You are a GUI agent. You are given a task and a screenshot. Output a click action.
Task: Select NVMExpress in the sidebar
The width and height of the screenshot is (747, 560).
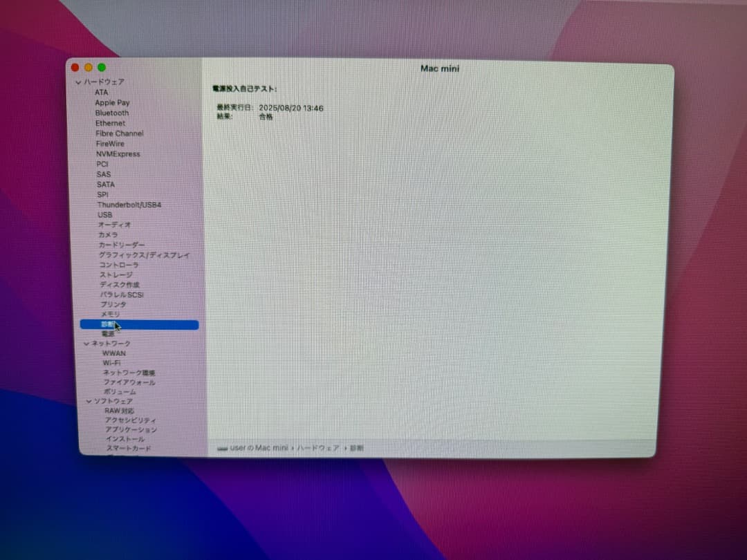click(118, 153)
